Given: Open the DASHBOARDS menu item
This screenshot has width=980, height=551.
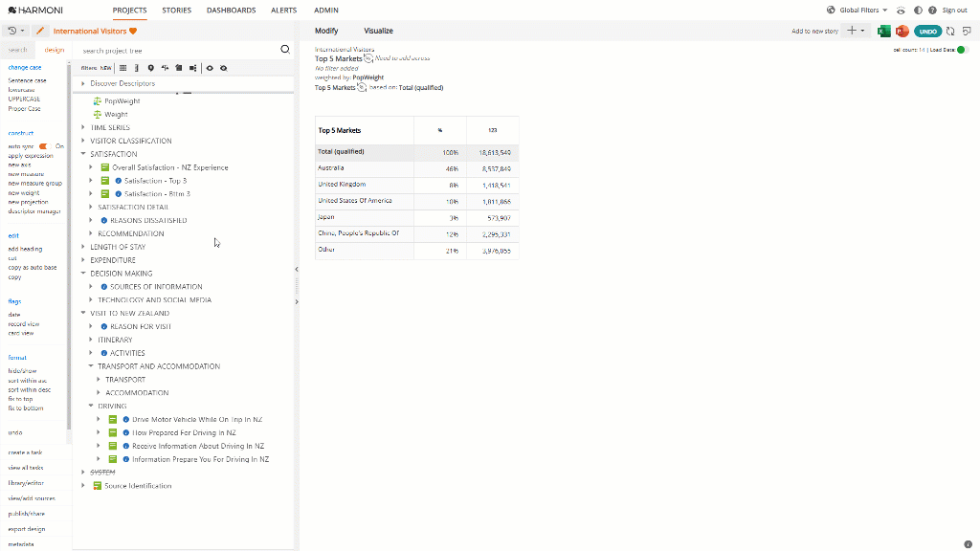Looking at the screenshot, I should click(231, 11).
